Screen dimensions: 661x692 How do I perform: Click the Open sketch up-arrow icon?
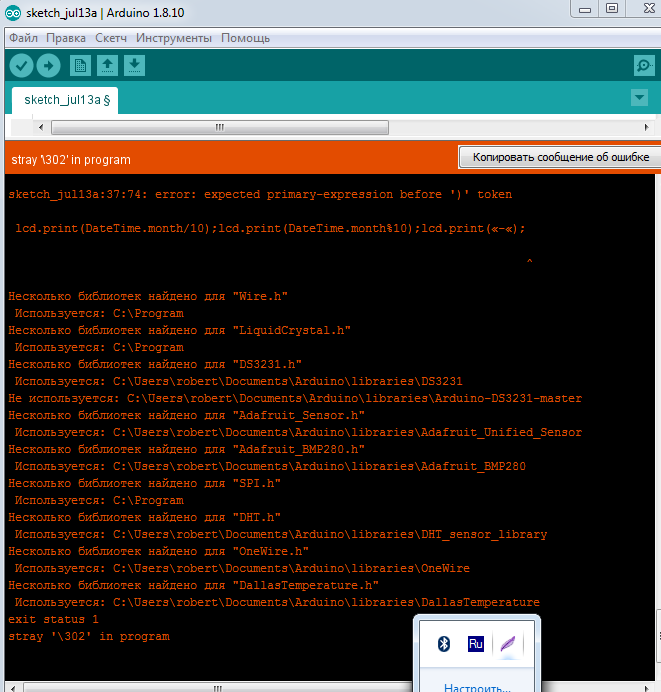(x=107, y=66)
